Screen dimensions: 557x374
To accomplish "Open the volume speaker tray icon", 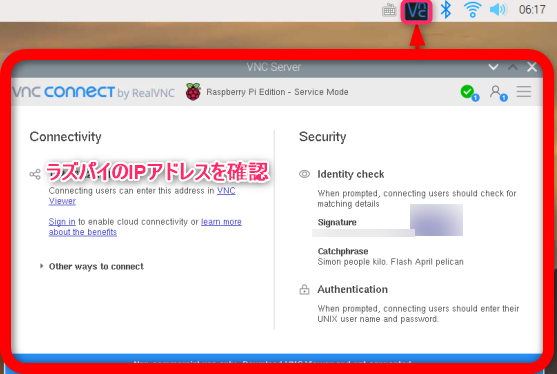I will pyautogui.click(x=498, y=10).
